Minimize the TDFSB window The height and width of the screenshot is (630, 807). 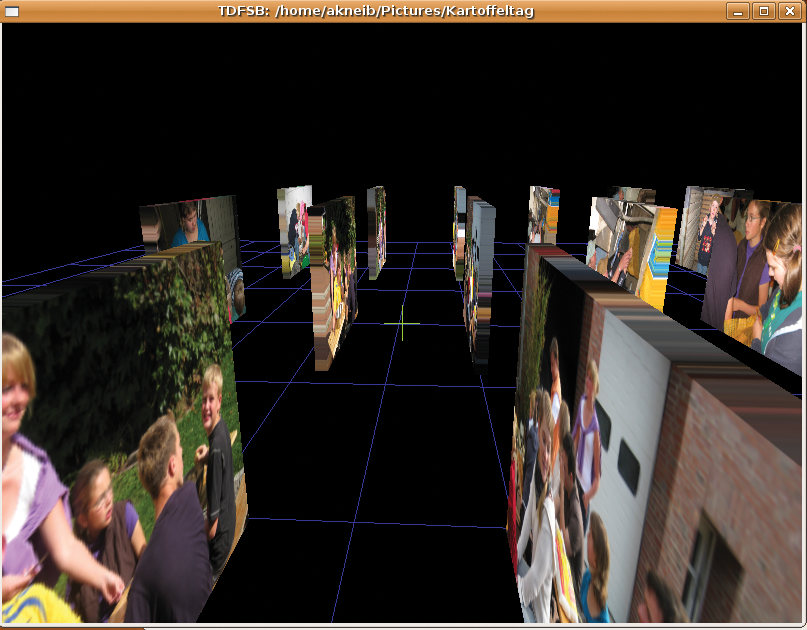click(738, 11)
